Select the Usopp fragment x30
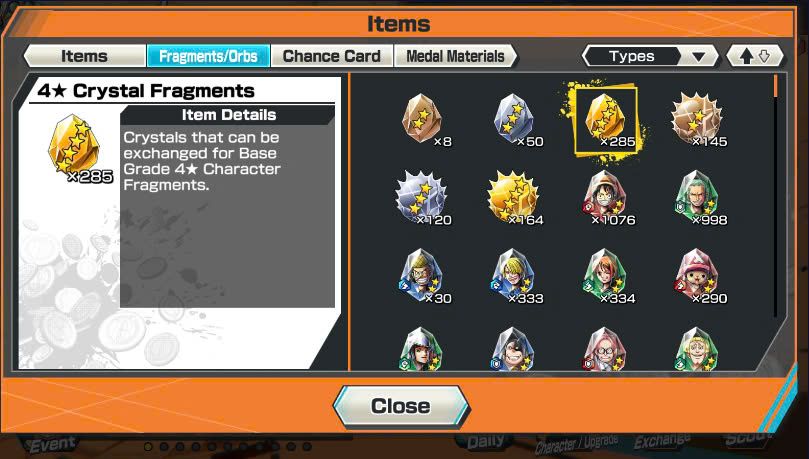 pos(423,276)
